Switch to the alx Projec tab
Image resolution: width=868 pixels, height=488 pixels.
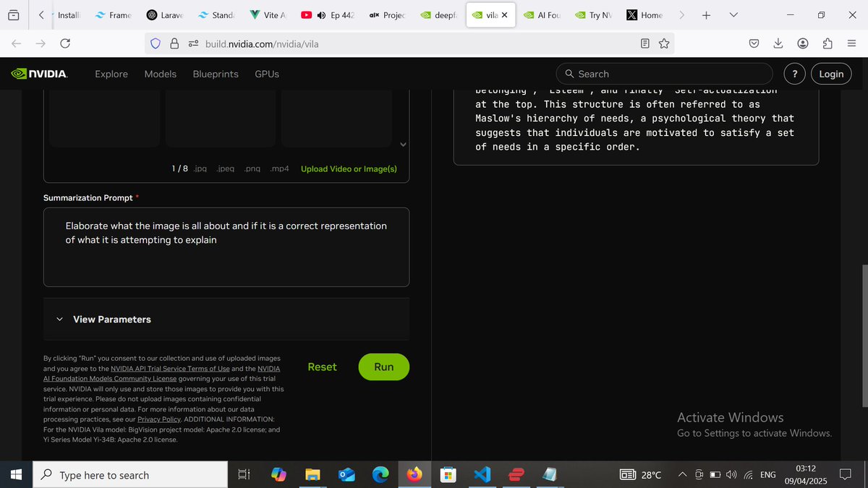pos(387,14)
